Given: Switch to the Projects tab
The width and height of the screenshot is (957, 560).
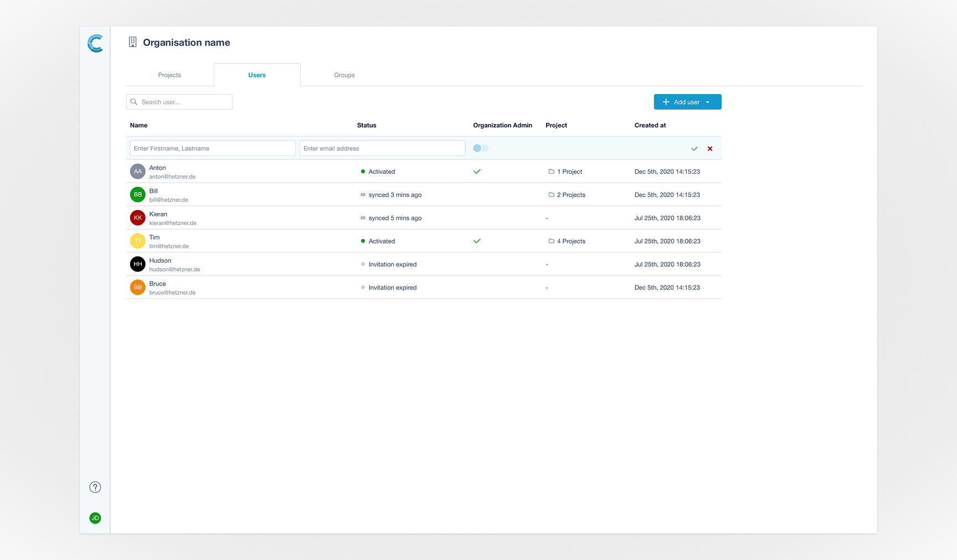Looking at the screenshot, I should coord(169,75).
